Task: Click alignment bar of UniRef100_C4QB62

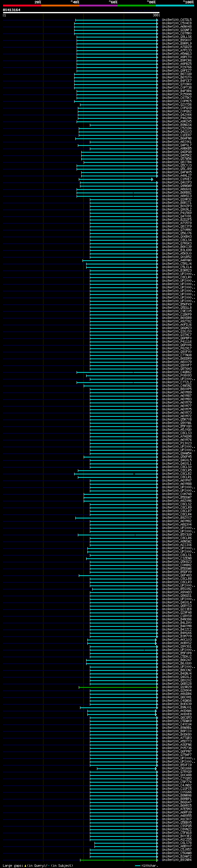Action: tap(117, 372)
